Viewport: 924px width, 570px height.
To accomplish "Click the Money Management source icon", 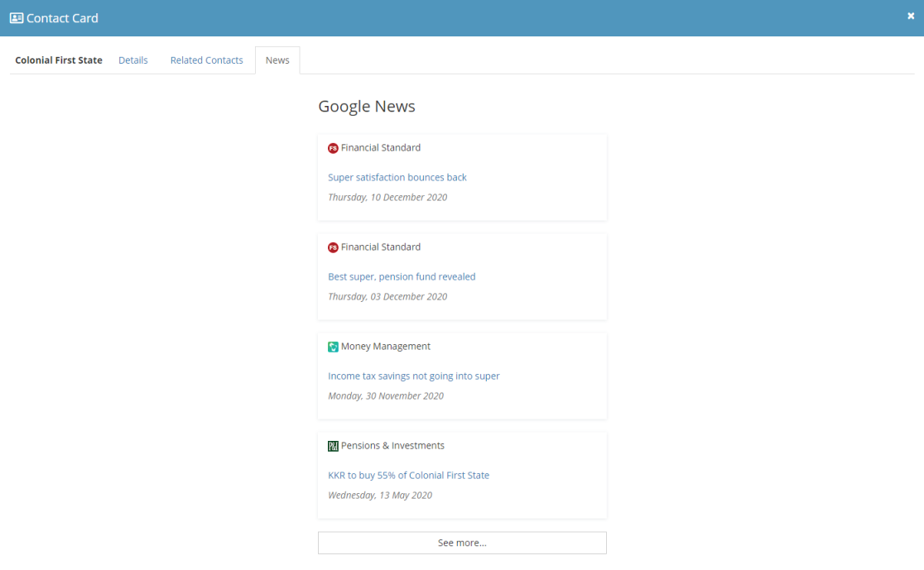I will tap(333, 347).
